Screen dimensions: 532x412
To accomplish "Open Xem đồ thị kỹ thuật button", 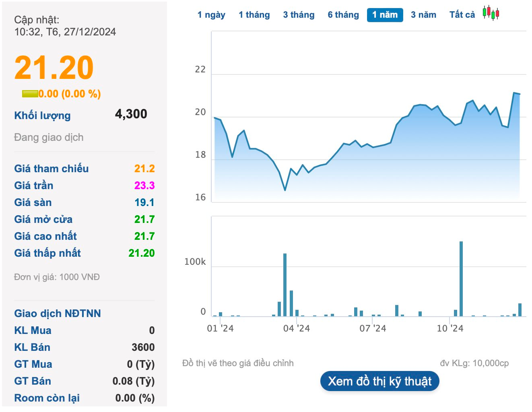I will (379, 381).
